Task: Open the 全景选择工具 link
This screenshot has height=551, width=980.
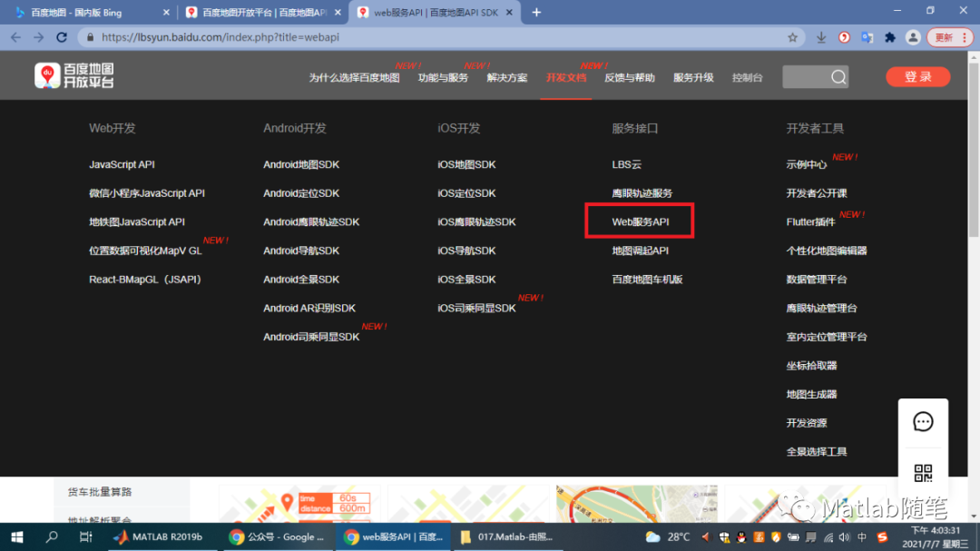Action: click(x=817, y=452)
